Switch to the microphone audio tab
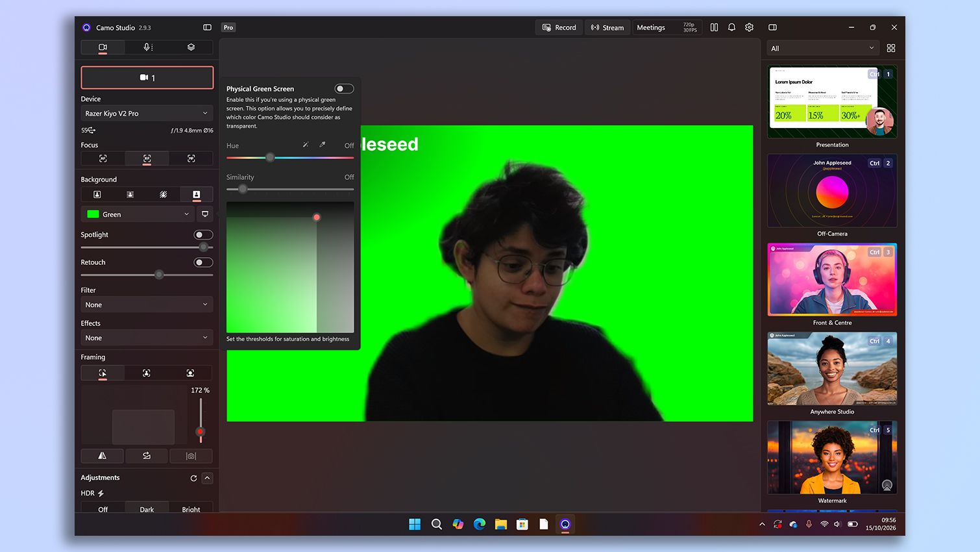 pyautogui.click(x=147, y=47)
